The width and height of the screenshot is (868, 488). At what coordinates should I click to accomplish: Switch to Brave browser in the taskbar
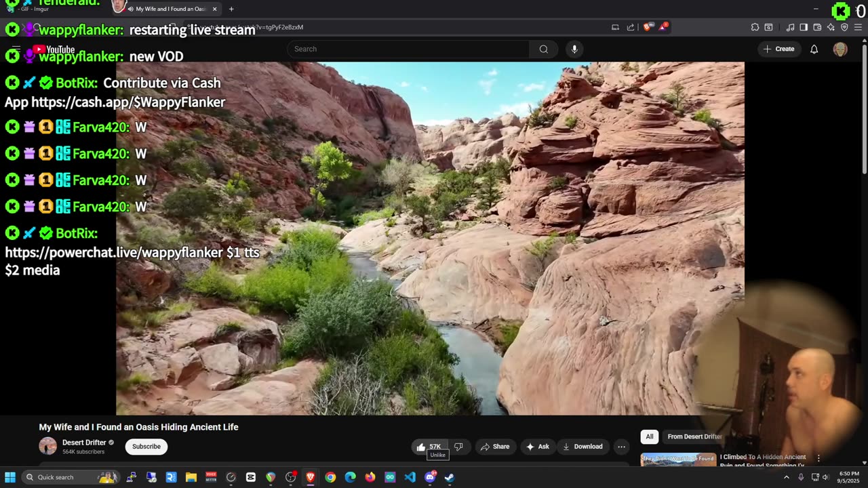311,477
